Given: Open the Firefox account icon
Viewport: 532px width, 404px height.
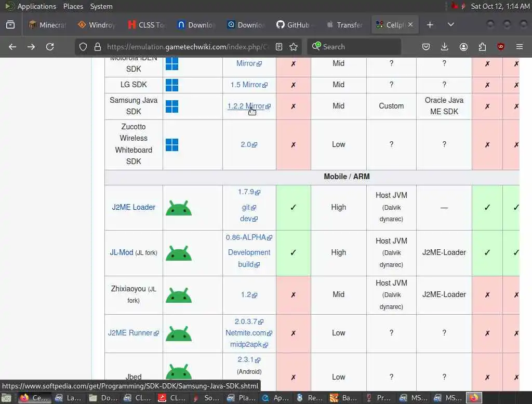Looking at the screenshot, I should [x=463, y=47].
